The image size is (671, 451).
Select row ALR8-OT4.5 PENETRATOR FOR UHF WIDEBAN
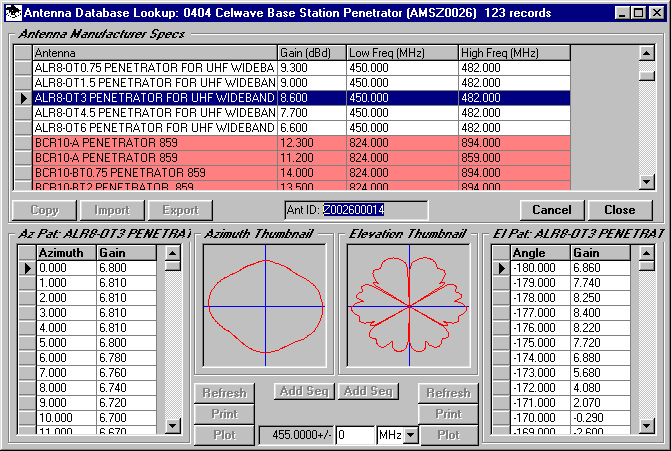[301, 113]
